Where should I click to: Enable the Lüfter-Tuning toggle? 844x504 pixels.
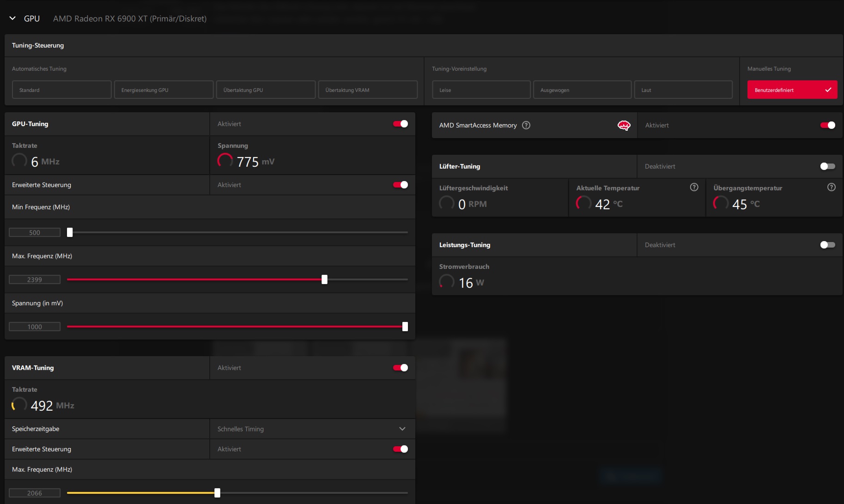pyautogui.click(x=828, y=166)
